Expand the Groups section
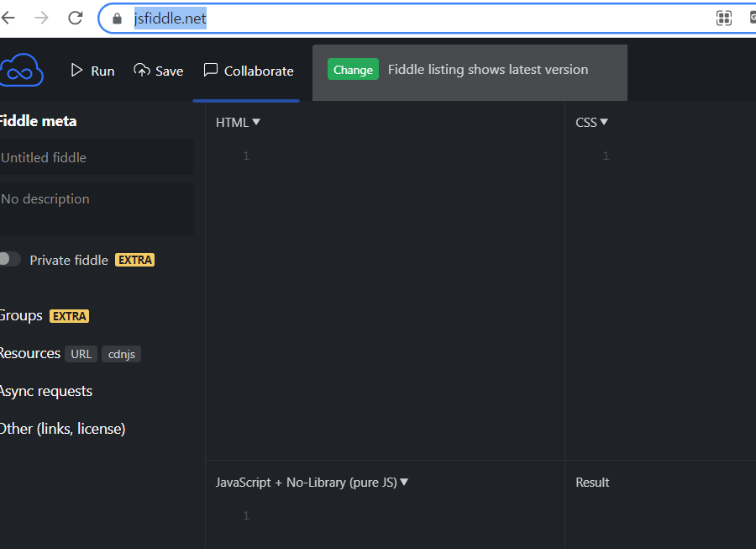 click(x=21, y=316)
